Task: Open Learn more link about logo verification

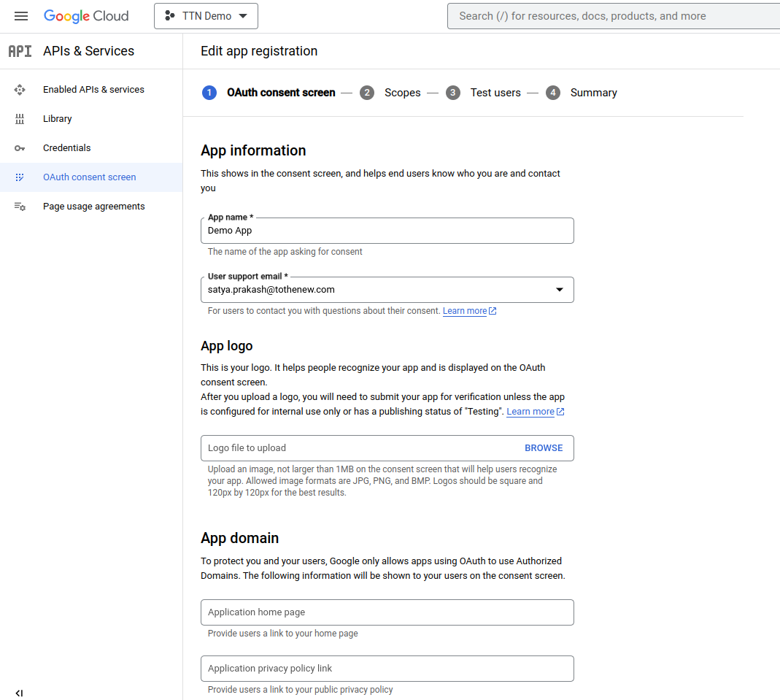Action: (x=536, y=412)
